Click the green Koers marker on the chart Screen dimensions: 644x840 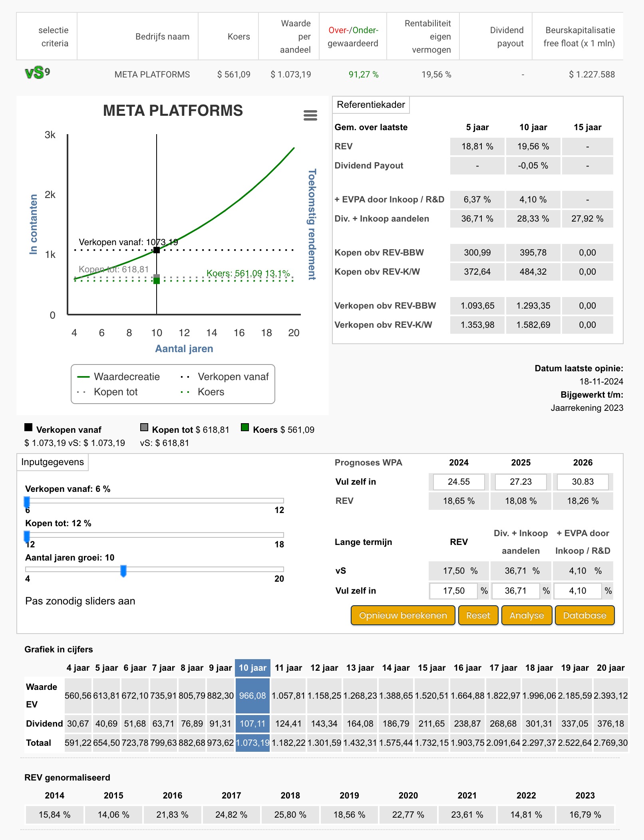click(x=157, y=281)
